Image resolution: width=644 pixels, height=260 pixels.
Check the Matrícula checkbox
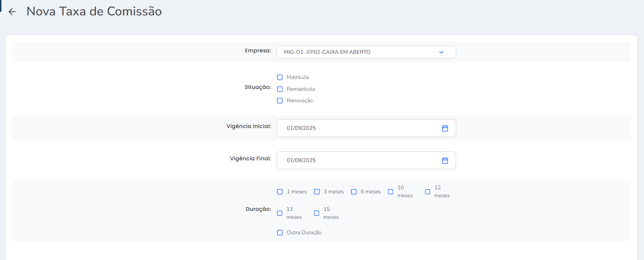click(280, 77)
